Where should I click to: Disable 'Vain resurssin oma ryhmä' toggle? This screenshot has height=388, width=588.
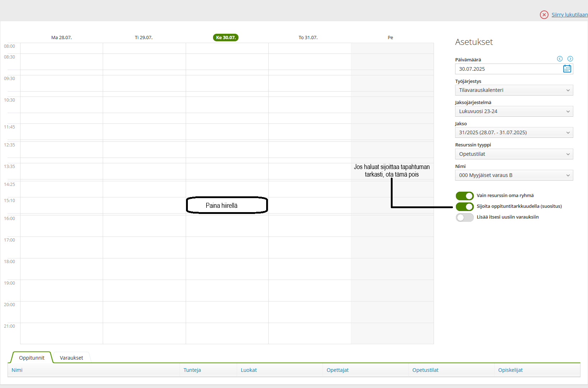tap(464, 196)
